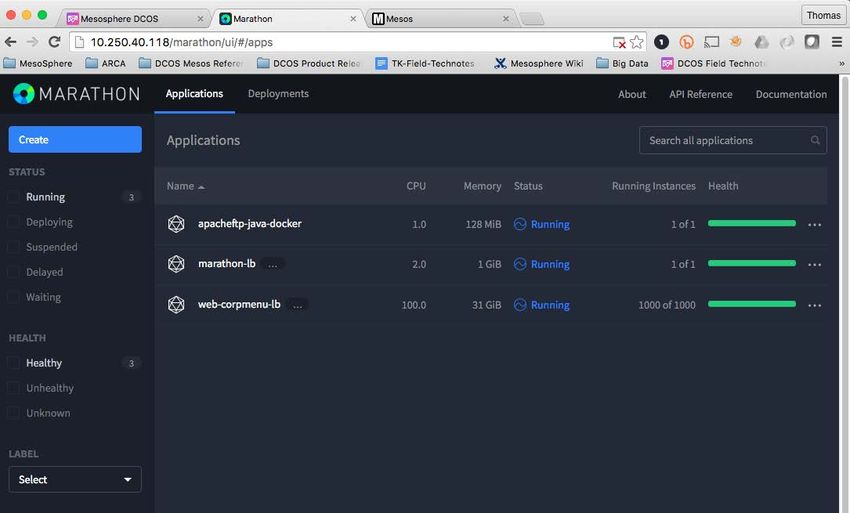Toggle the Healthy filter checkbox
This screenshot has width=850, height=513.
click(14, 363)
